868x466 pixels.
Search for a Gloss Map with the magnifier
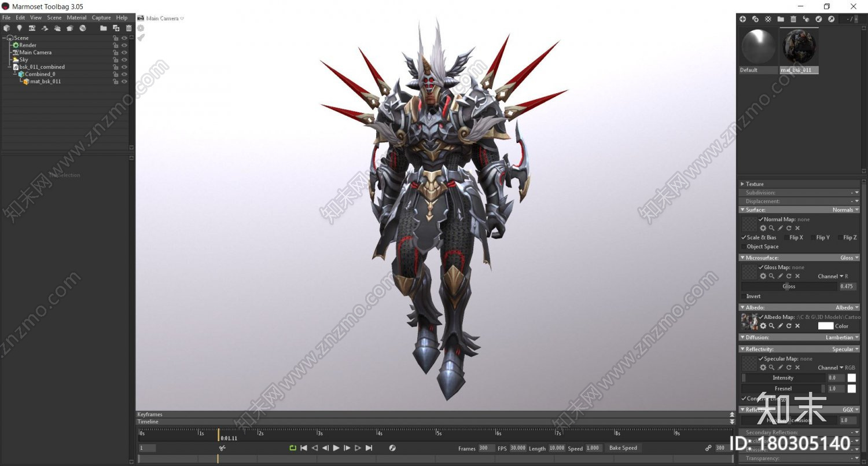pos(771,276)
